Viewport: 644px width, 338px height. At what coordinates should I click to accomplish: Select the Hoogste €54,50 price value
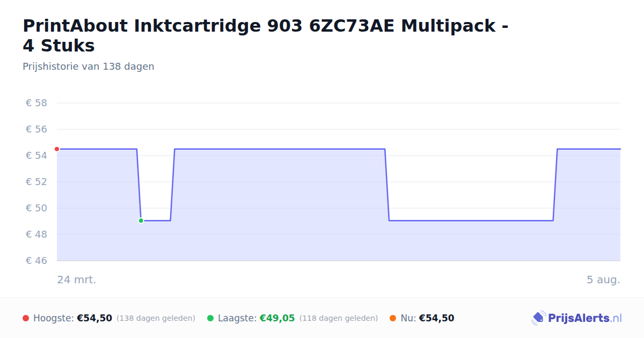coord(94,318)
